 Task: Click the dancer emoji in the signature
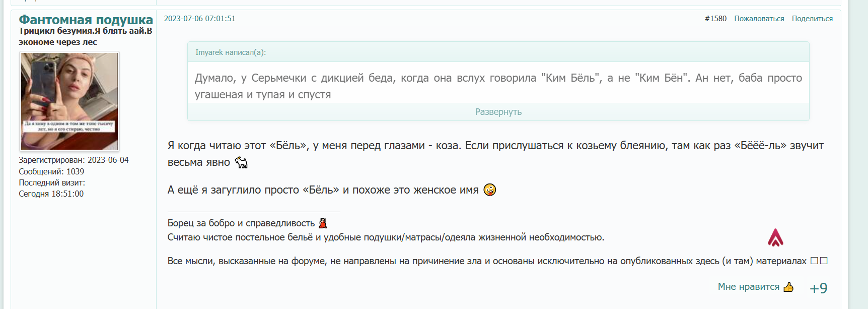323,223
